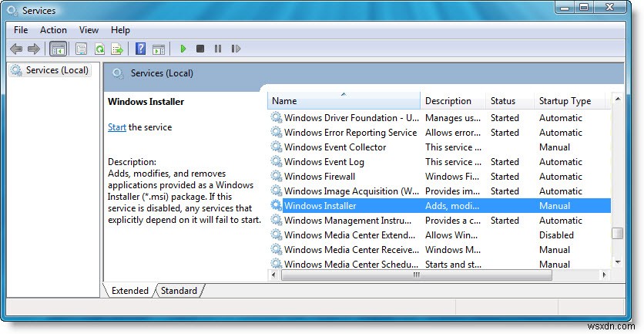Sort by the Startup Type column header
The image size is (644, 334).
(x=570, y=101)
